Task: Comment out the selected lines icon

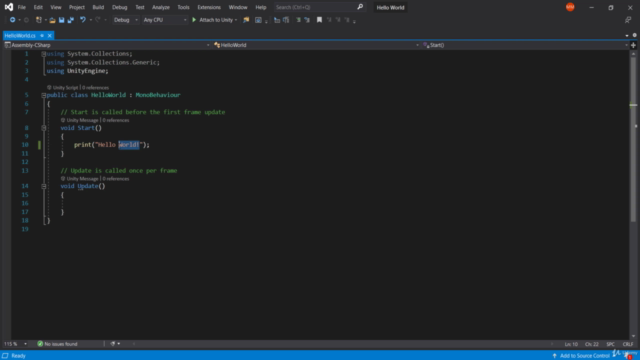Action: coord(298,20)
